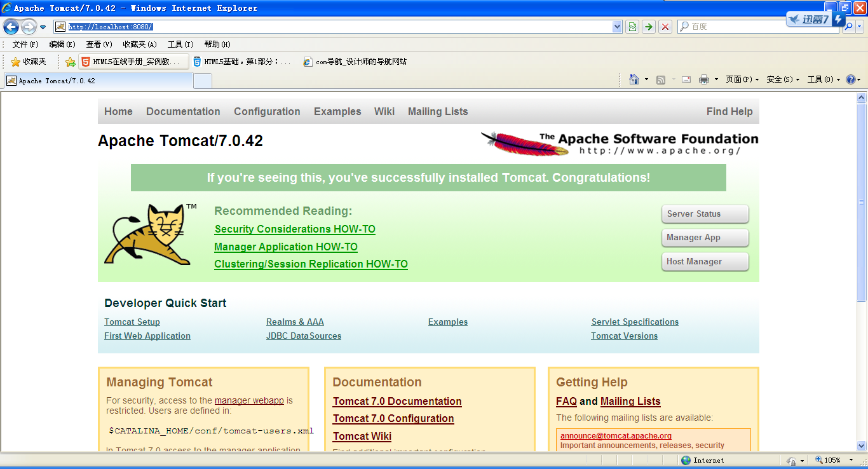868x469 pixels.
Task: Expand the Home icon dropdown arrow
Action: coord(646,79)
